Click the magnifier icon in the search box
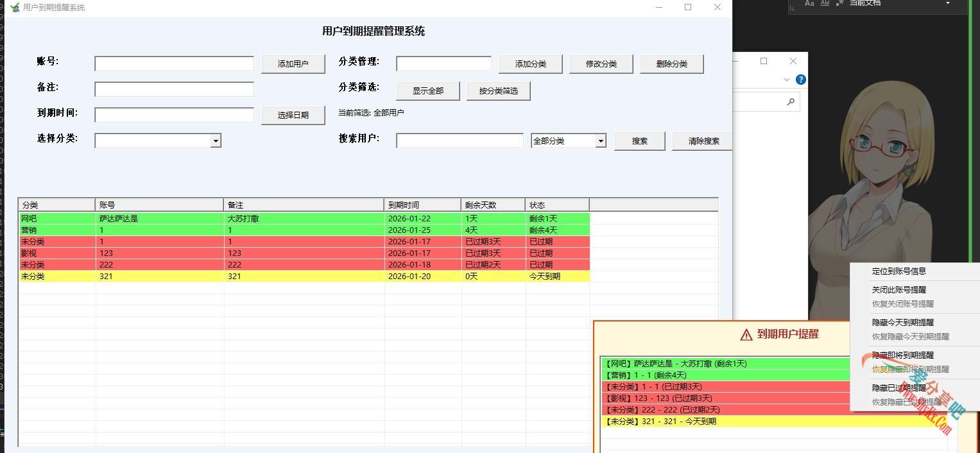Screen dimensions: 980x453 791,101
